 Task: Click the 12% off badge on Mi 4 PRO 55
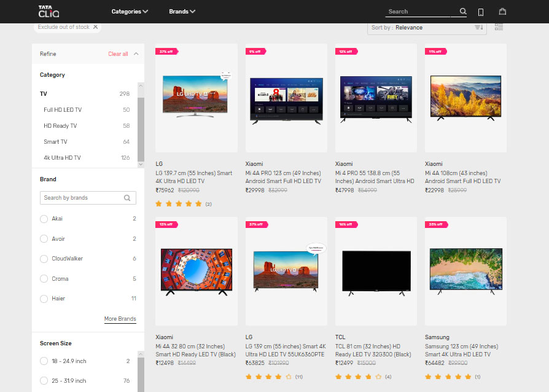click(346, 52)
